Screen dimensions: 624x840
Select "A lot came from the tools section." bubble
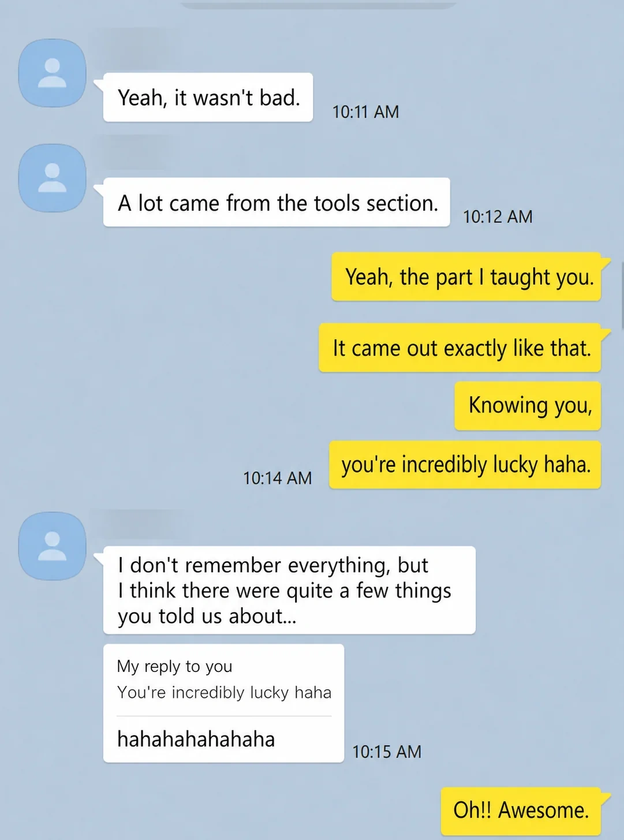[276, 203]
